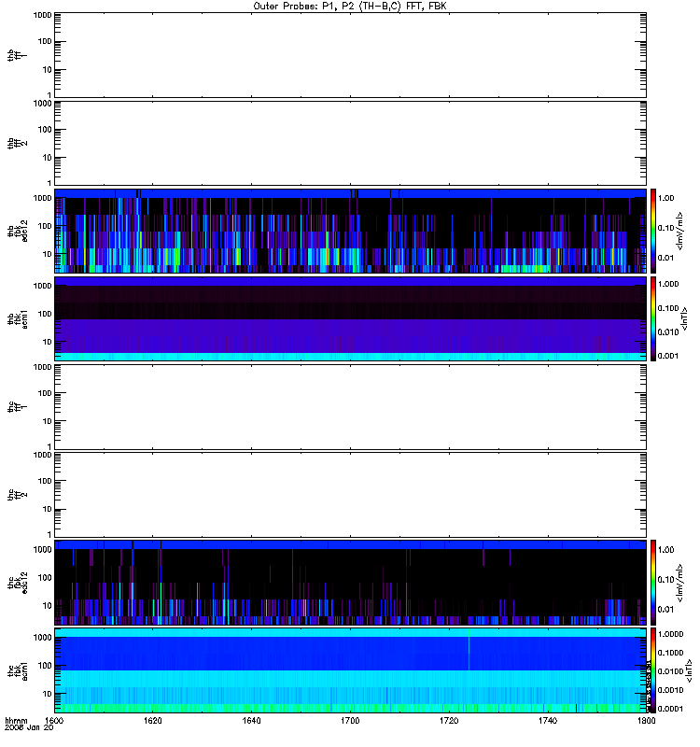Viewport: 700px width, 747px height.
Task: Click the "thc fff 1" y-axis title
Action: coord(17,407)
